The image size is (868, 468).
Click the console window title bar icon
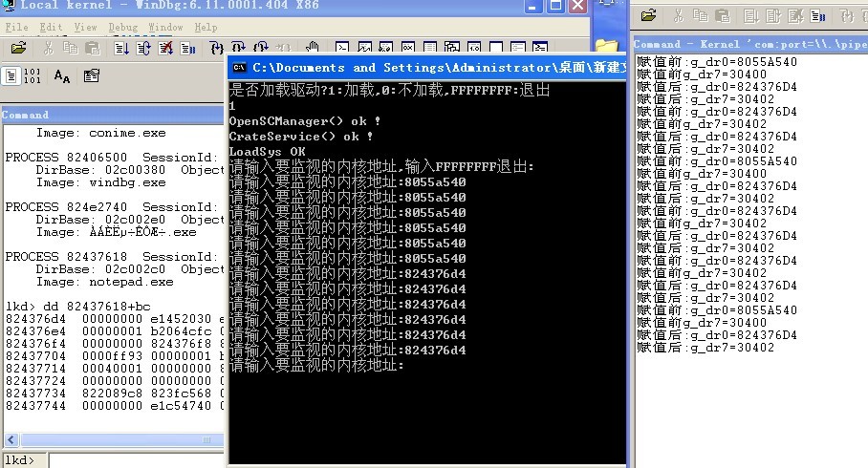pyautogui.click(x=239, y=68)
